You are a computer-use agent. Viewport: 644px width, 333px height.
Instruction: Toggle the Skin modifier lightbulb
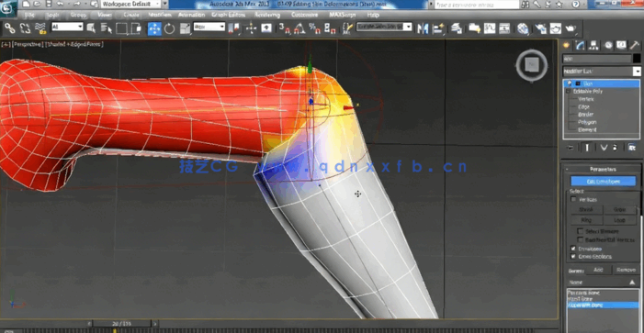point(570,83)
